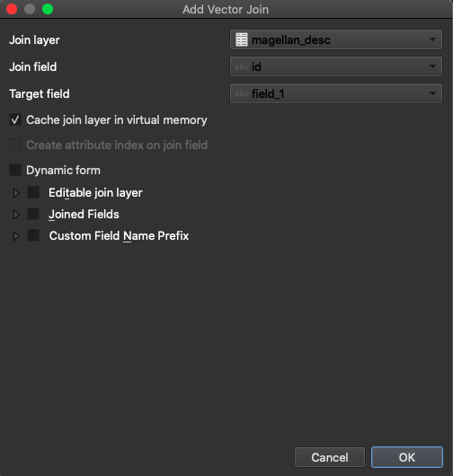Image resolution: width=453 pixels, height=476 pixels.
Task: Click the Create attribute index checkbox
Action: click(15, 145)
